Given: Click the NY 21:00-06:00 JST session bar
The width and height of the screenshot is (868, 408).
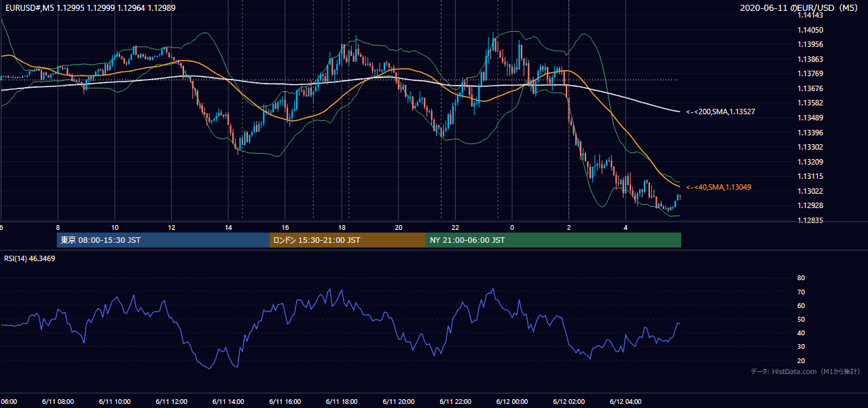Looking at the screenshot, I should click(554, 240).
